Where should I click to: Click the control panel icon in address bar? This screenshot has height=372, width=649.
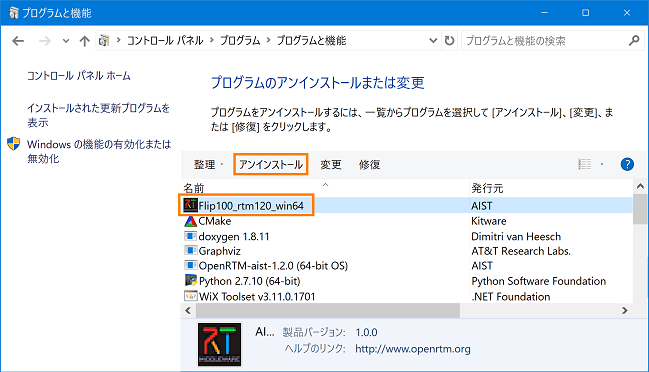(x=104, y=41)
